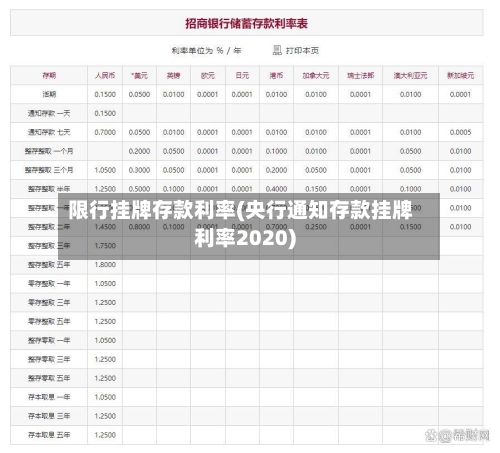Image resolution: width=500 pixels, height=453 pixels.
Task: Click the 加拿大元 column header
Action: [316, 76]
